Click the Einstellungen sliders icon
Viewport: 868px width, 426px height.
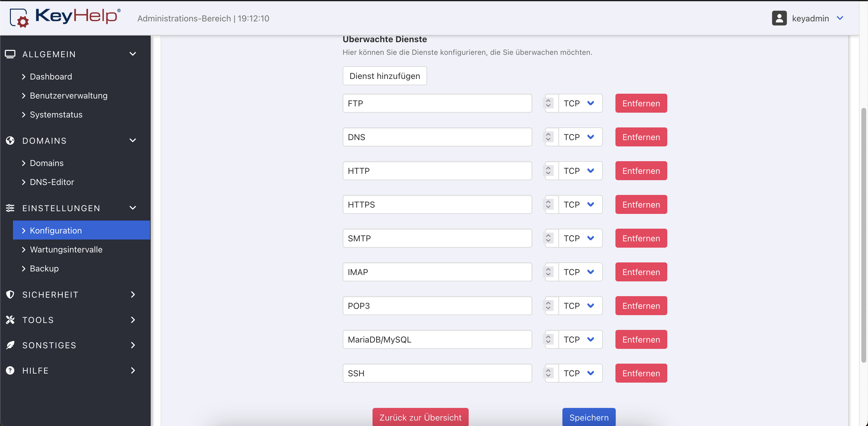click(10, 208)
